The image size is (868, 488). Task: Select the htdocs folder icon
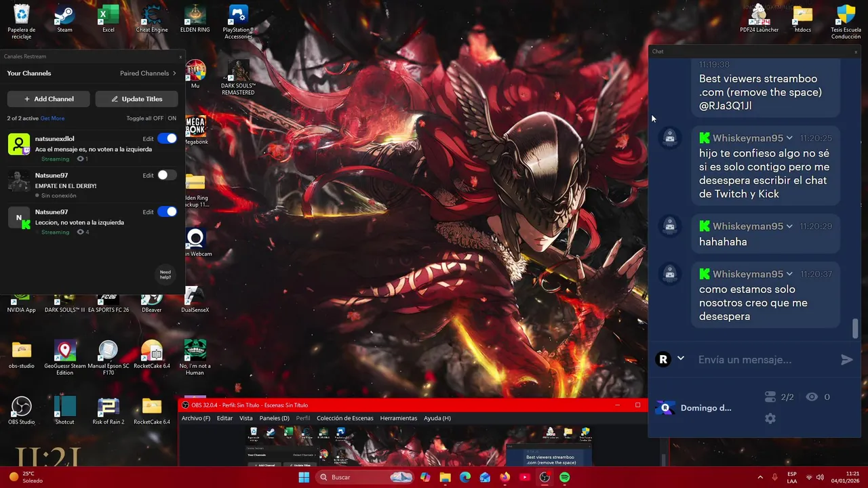pyautogui.click(x=802, y=19)
